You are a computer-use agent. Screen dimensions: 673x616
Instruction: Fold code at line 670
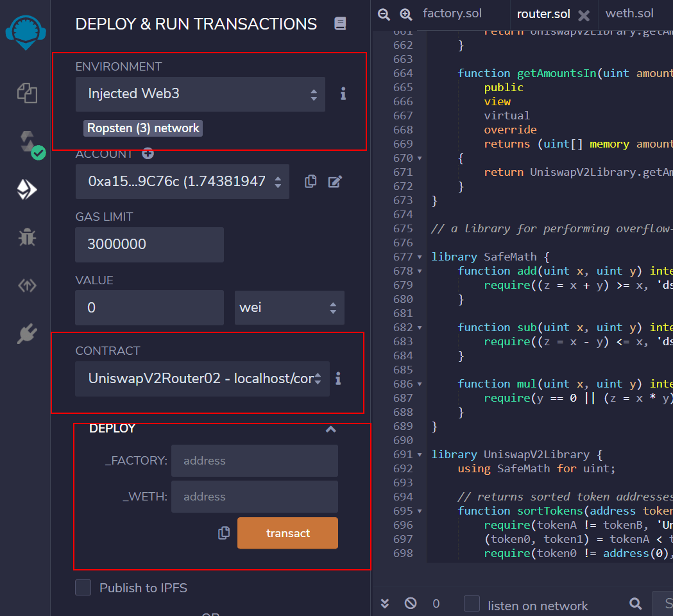pos(420,158)
